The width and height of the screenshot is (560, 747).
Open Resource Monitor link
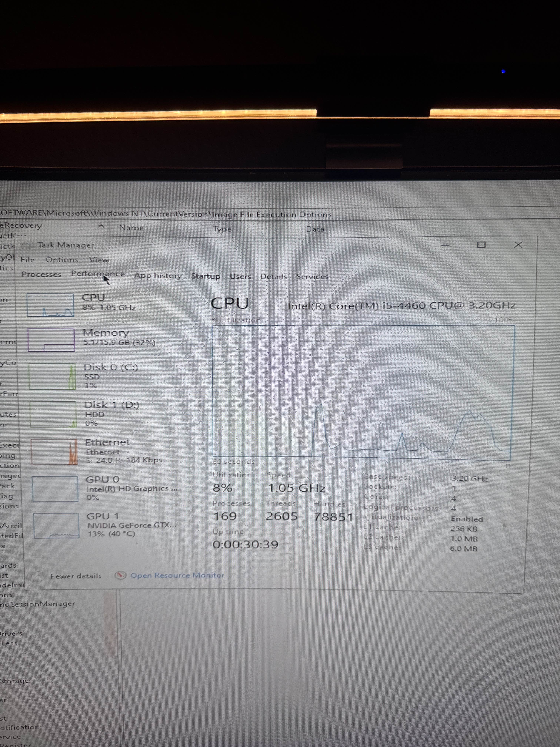(177, 575)
